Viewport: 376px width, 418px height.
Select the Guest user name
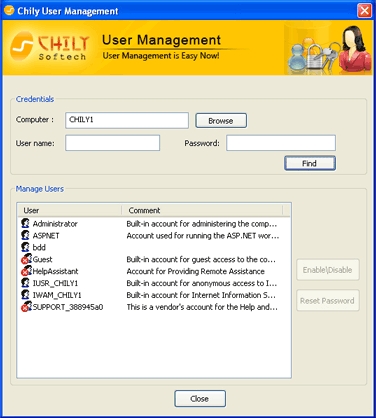42,259
